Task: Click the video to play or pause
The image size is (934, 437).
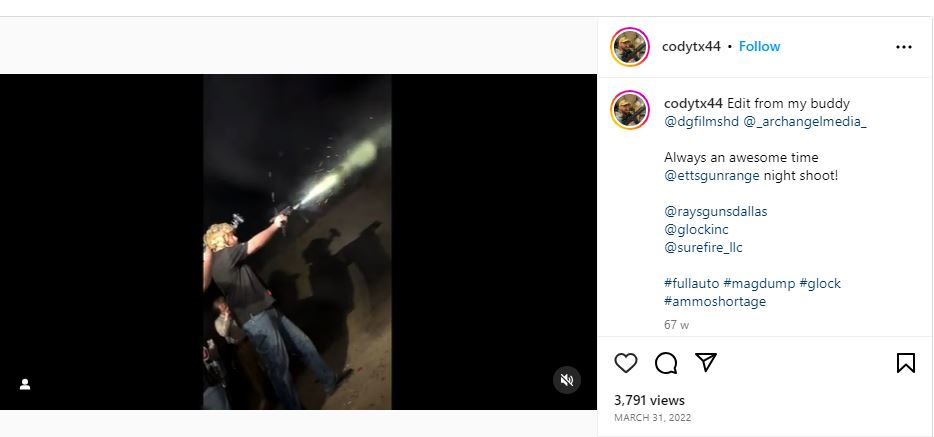Action: click(x=297, y=242)
